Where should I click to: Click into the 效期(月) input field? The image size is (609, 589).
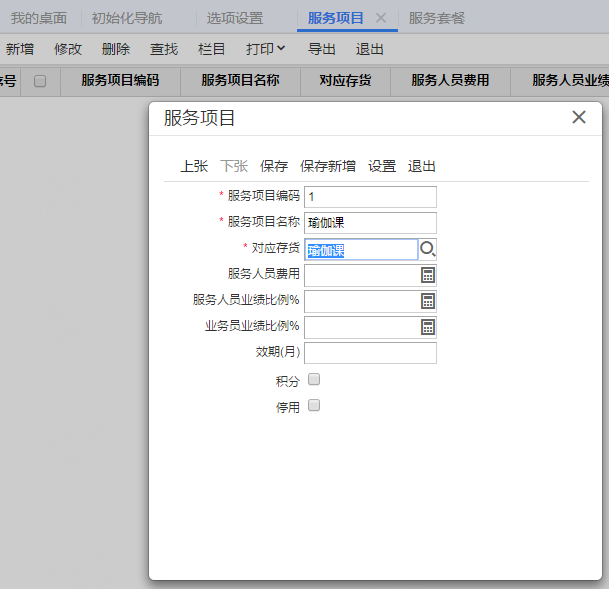[x=370, y=353]
